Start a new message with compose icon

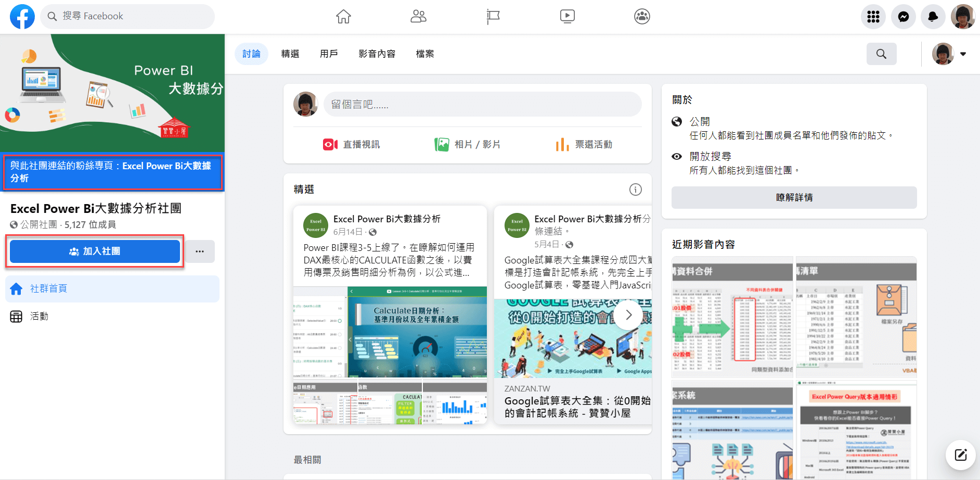tap(960, 455)
